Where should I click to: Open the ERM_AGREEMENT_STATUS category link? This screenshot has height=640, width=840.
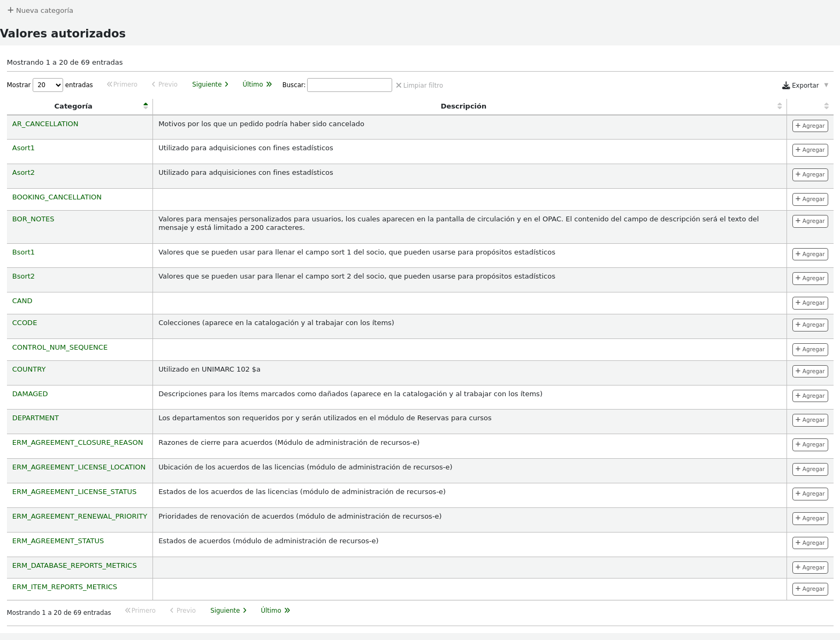58,541
